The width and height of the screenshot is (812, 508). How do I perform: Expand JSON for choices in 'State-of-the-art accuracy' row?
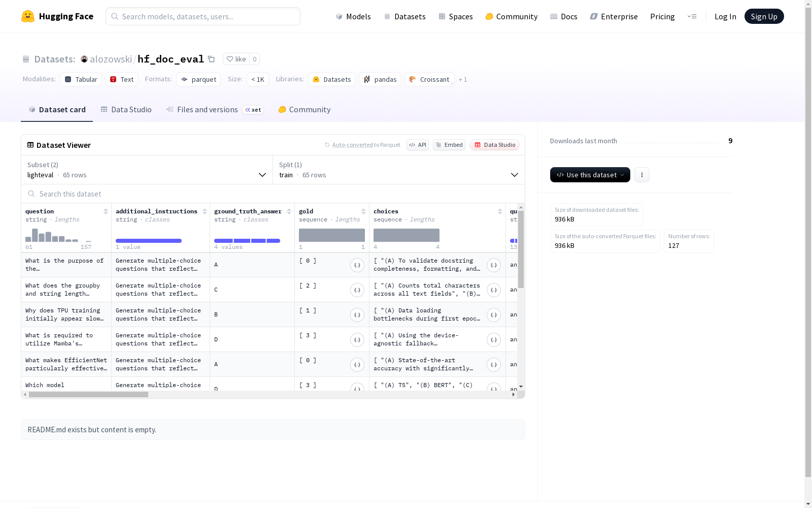494,365
